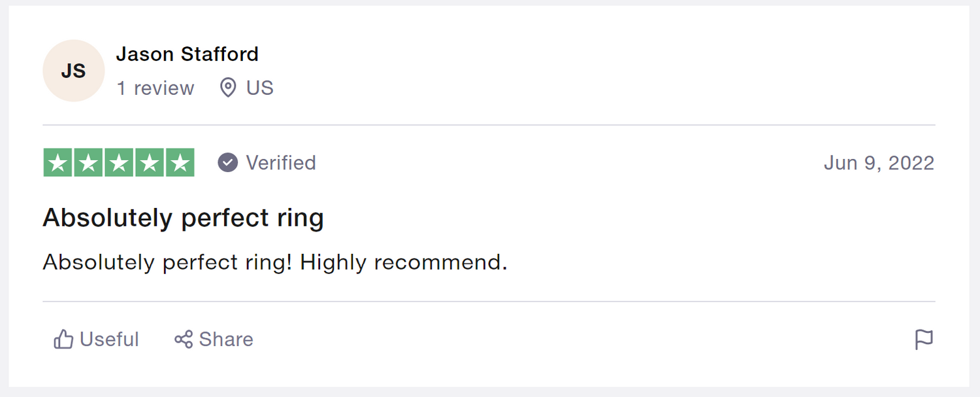
Task: Click the Verified label text
Action: click(281, 163)
